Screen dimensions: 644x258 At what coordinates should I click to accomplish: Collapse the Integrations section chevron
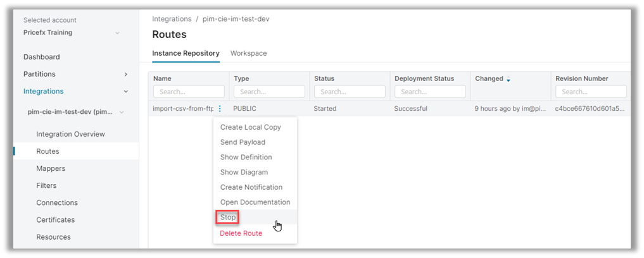pyautogui.click(x=125, y=91)
